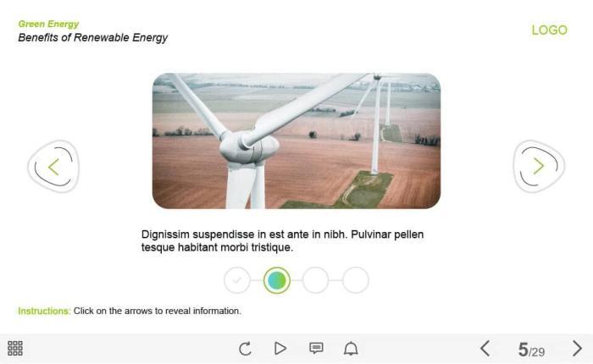The image size is (593, 364).
Task: Select the third empty step circle
Action: pos(315,280)
